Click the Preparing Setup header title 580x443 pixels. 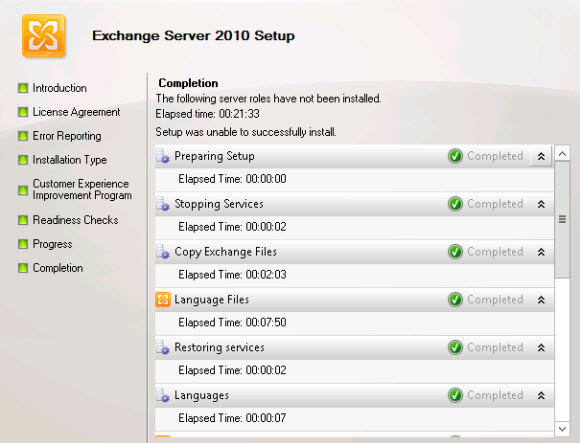click(x=214, y=156)
